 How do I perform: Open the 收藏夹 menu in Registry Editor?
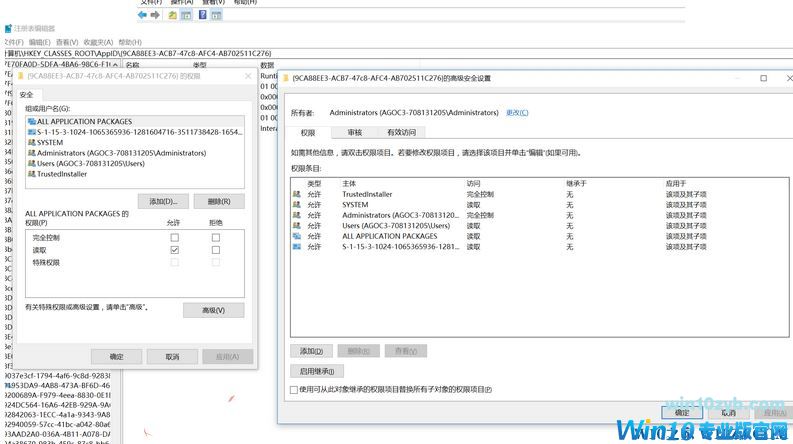97,42
